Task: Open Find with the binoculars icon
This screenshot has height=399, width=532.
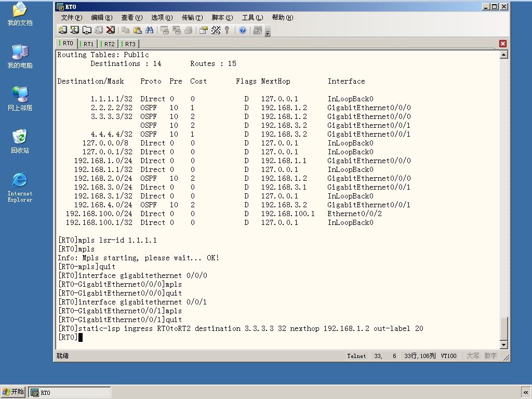Action: 149,30
